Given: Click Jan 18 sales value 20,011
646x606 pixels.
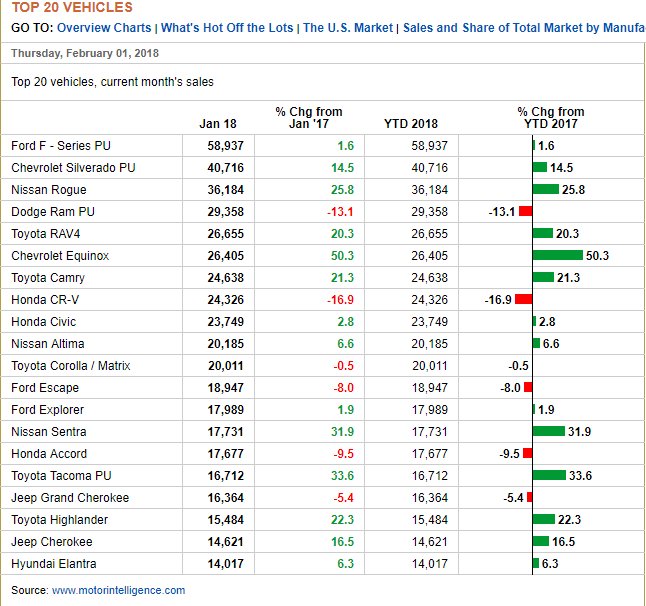Looking at the screenshot, I should tap(225, 366).
